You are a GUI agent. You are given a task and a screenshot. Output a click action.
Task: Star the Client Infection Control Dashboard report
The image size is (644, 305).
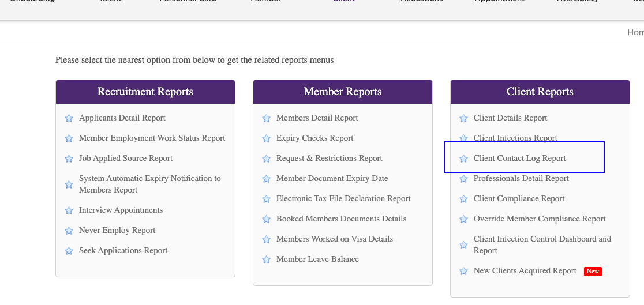(464, 245)
